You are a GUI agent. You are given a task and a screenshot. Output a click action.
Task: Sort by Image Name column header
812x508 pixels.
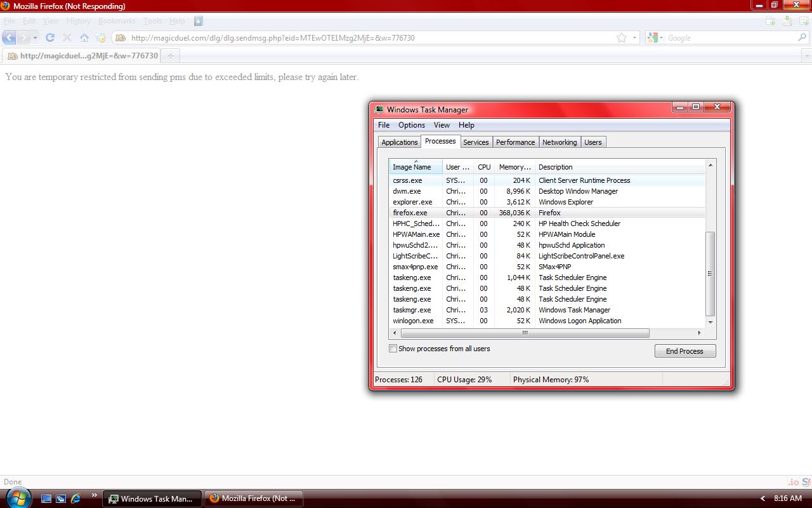[x=416, y=167]
